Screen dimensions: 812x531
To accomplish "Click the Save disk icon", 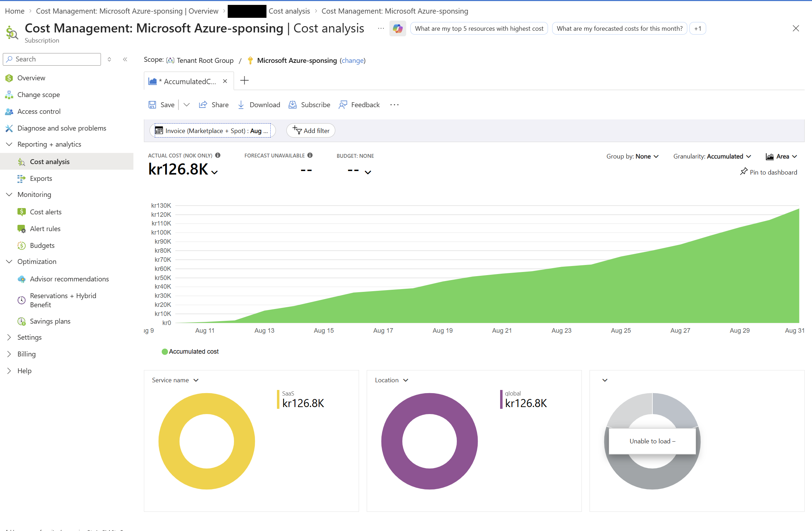I will pos(152,105).
